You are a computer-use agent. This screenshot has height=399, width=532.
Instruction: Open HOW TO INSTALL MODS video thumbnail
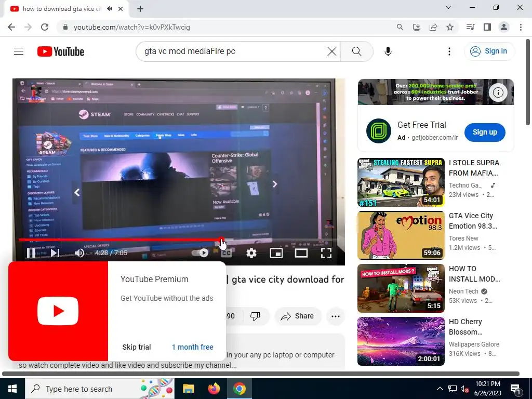[x=401, y=288]
